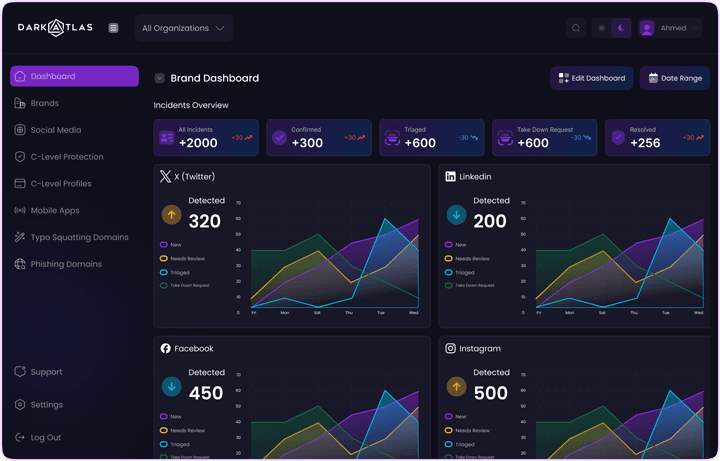
Task: Click the X (Twitter) logo icon
Action: [165, 177]
